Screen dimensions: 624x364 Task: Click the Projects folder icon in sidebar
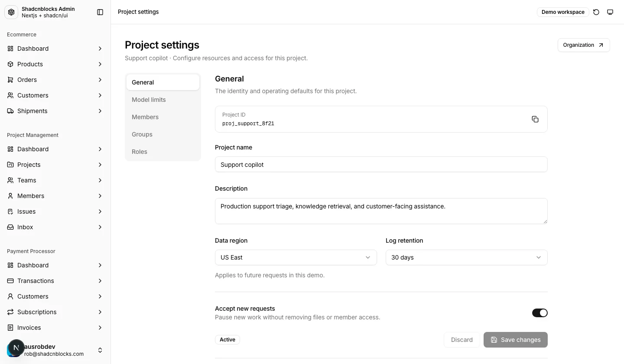point(10,165)
